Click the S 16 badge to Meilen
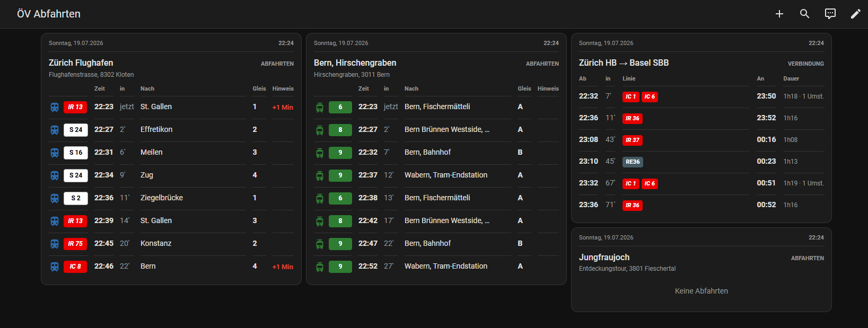The width and height of the screenshot is (868, 328). pyautogui.click(x=76, y=153)
